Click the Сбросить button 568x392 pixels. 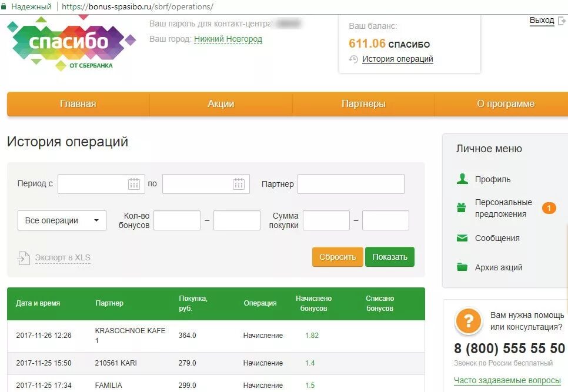[x=338, y=257]
